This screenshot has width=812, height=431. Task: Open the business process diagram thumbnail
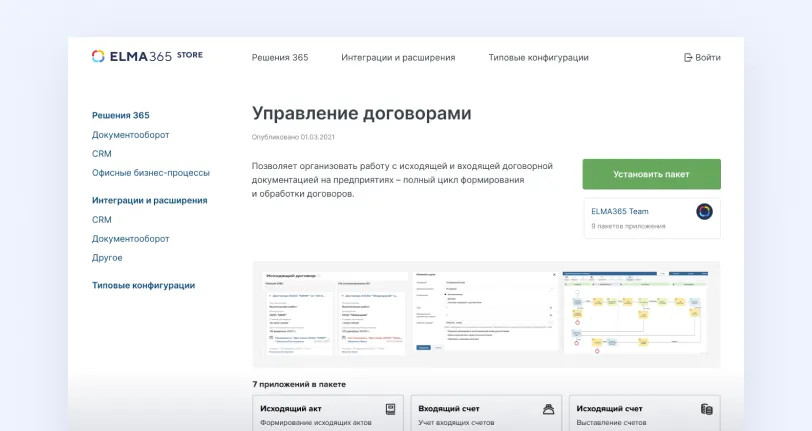click(636, 312)
